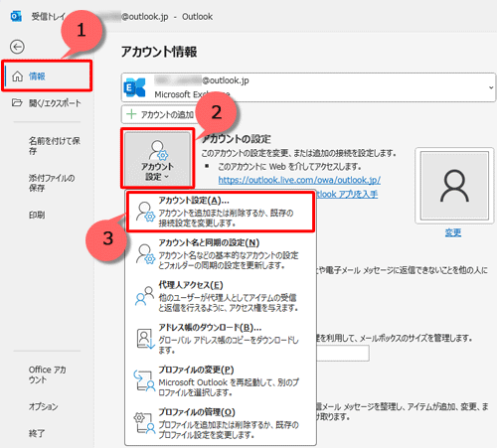Open the アカウント設定 dropdown button
This screenshot has width=497, height=448.
tap(157, 158)
